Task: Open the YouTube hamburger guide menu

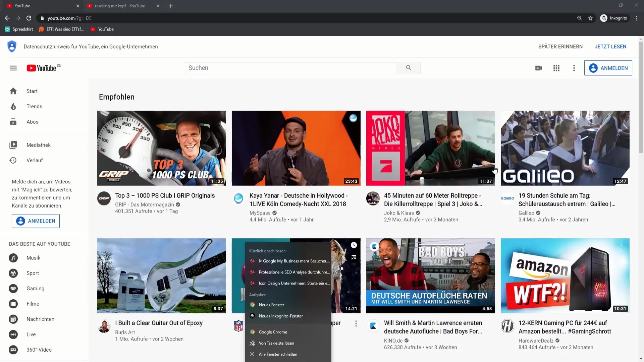Action: (x=13, y=68)
